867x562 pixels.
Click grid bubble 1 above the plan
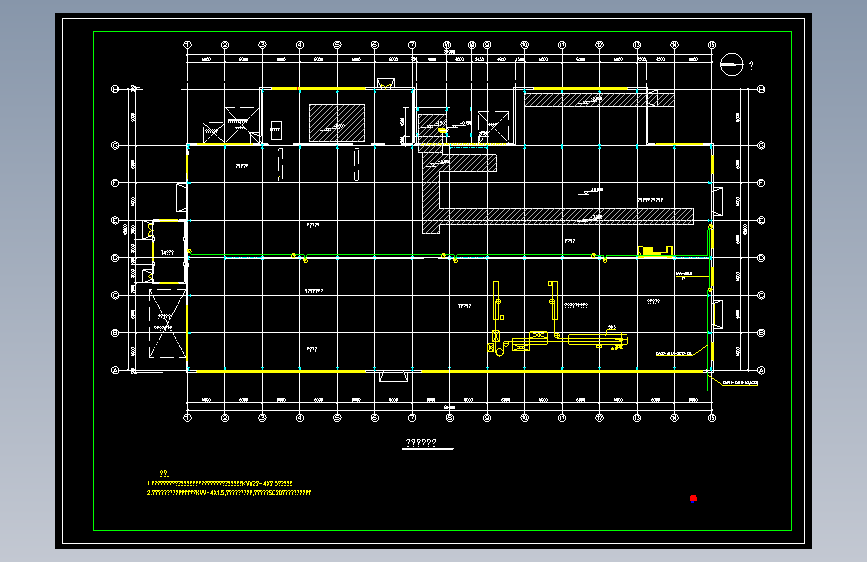pos(187,45)
